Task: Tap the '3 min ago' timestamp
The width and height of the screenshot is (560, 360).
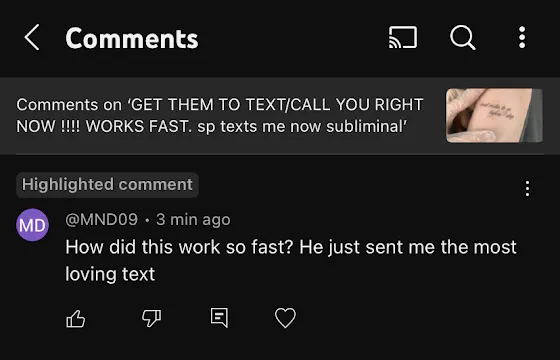Action: tap(193, 219)
